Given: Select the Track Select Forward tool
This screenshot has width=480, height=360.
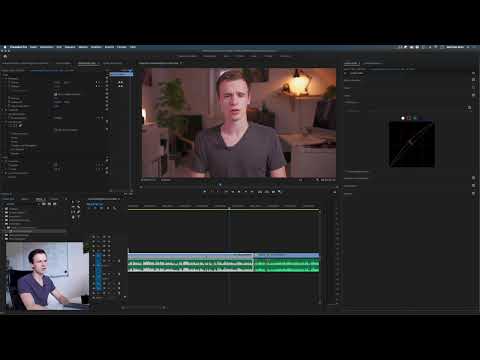Looking at the screenshot, I should 79,202.
